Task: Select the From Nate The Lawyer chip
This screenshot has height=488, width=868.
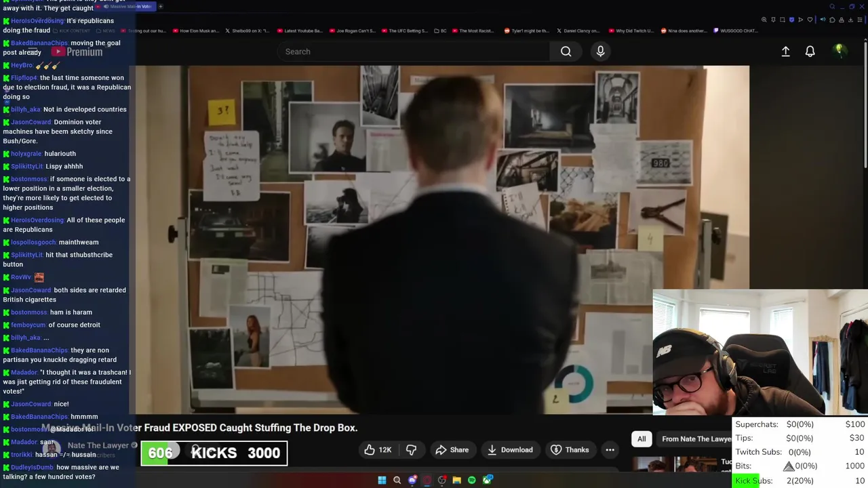Action: pyautogui.click(x=696, y=439)
